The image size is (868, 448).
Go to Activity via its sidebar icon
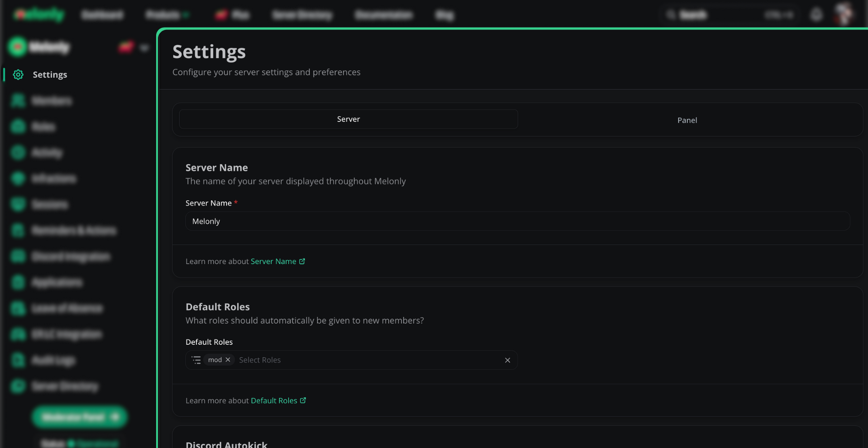tap(18, 153)
